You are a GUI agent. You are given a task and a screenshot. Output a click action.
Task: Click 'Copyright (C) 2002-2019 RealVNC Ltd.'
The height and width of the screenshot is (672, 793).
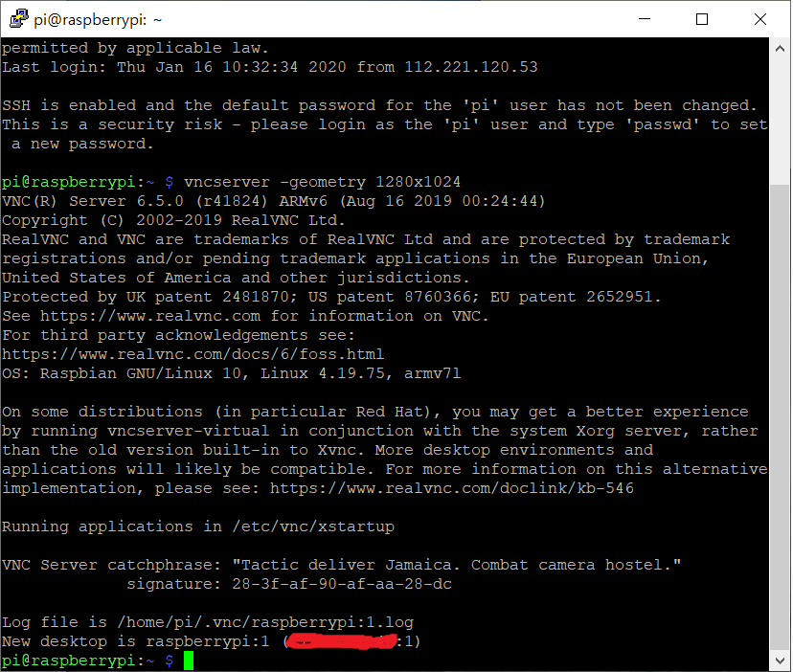(173, 220)
